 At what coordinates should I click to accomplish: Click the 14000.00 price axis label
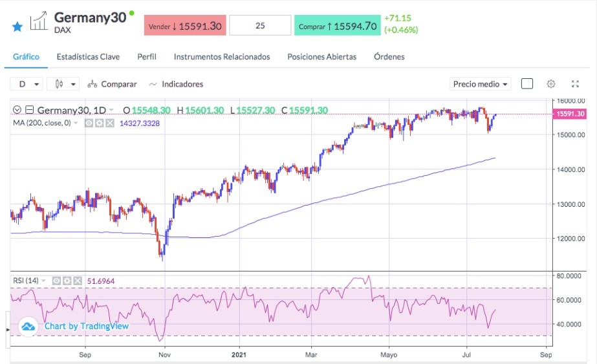coord(570,169)
